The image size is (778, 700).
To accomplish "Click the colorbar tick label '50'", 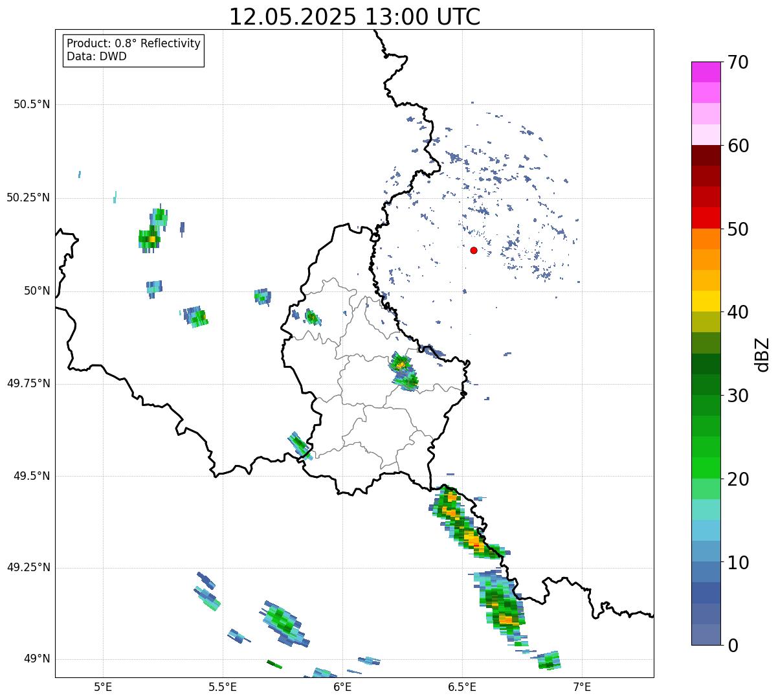I will (x=738, y=229).
